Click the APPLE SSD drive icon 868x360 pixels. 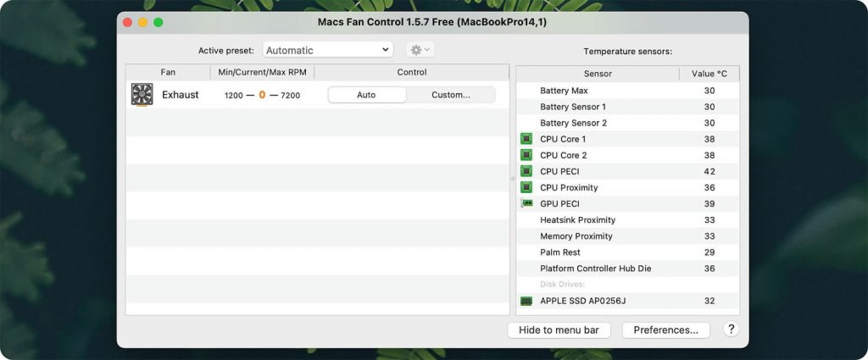tap(526, 301)
